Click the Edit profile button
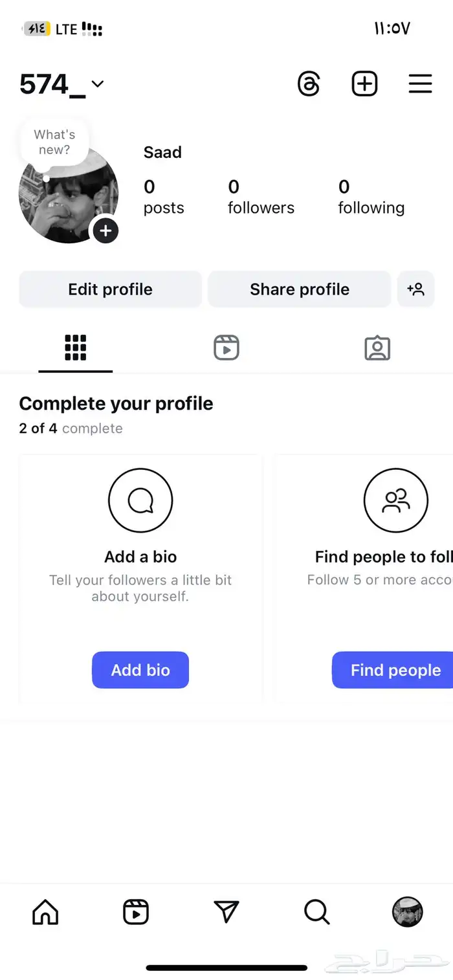This screenshot has height=980, width=453. click(x=111, y=289)
